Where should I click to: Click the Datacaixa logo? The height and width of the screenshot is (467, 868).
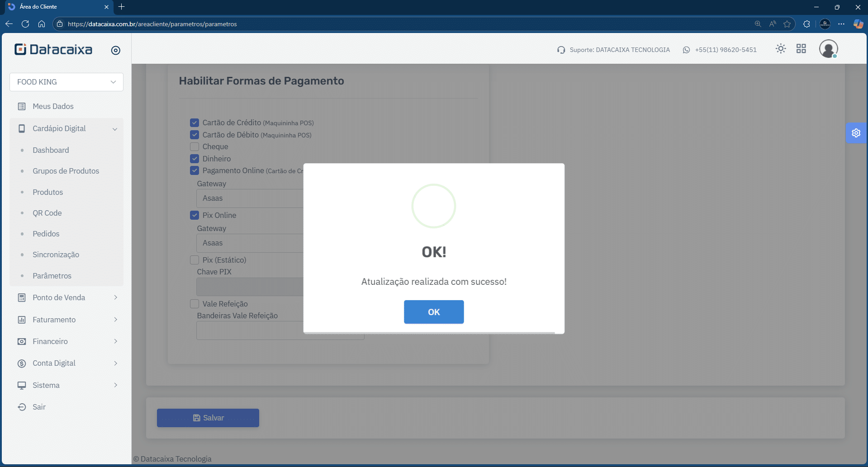tap(53, 49)
